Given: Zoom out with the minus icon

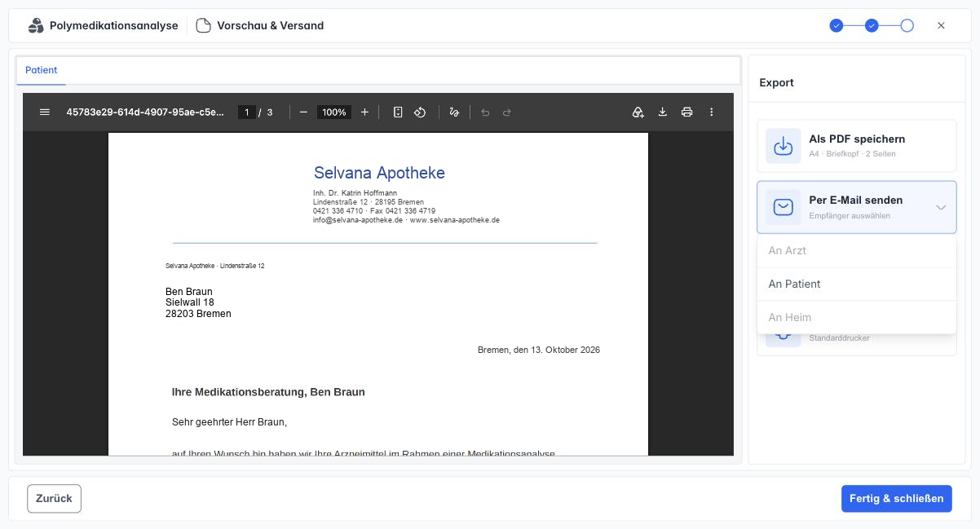Looking at the screenshot, I should [x=303, y=112].
